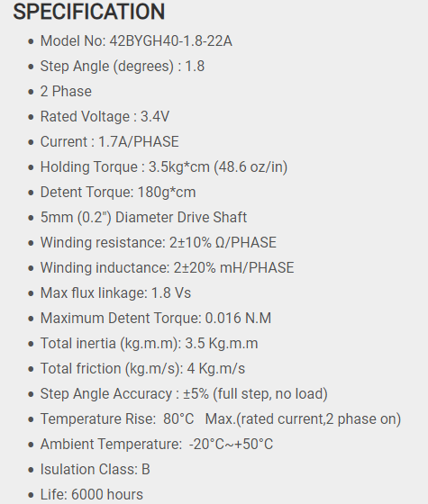Image resolution: width=428 pixels, height=504 pixels.
Task: Click the 2 Phase list item
Action: [x=66, y=92]
